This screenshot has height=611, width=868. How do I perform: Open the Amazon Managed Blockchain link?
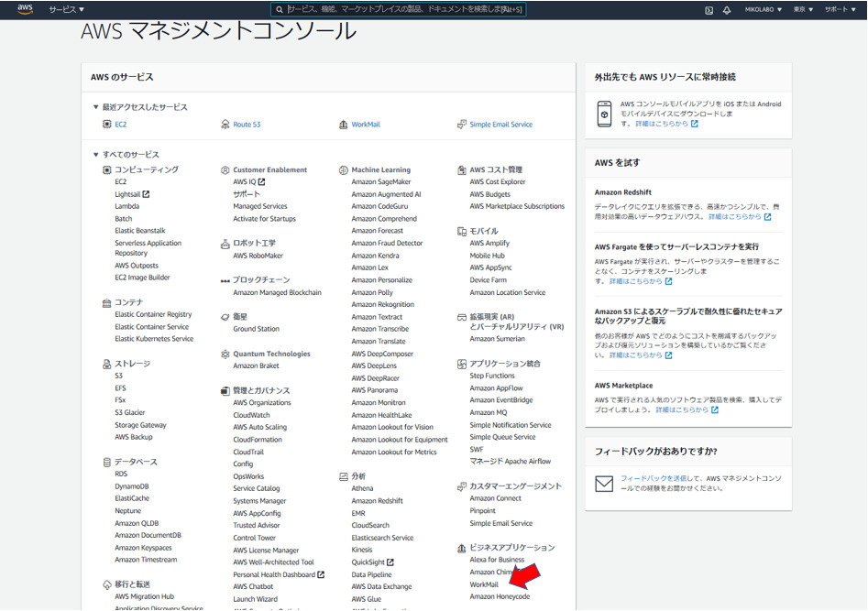(277, 292)
